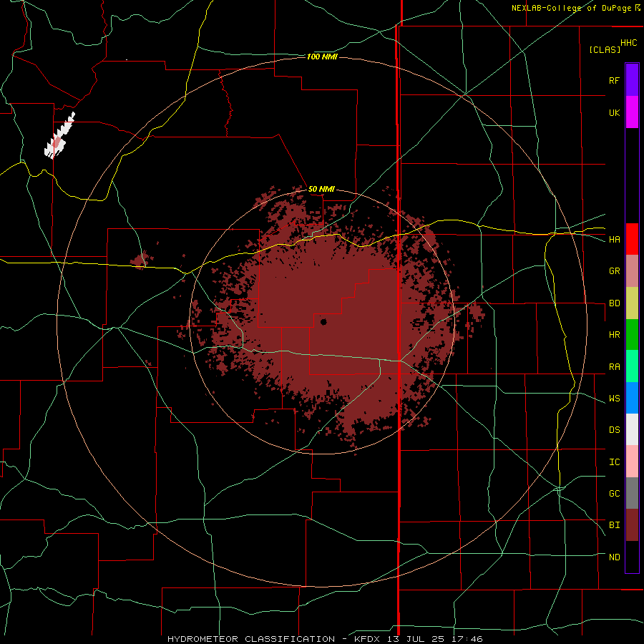Click the RA mint-green legend swatch
The height and width of the screenshot is (644, 644).
[632, 366]
